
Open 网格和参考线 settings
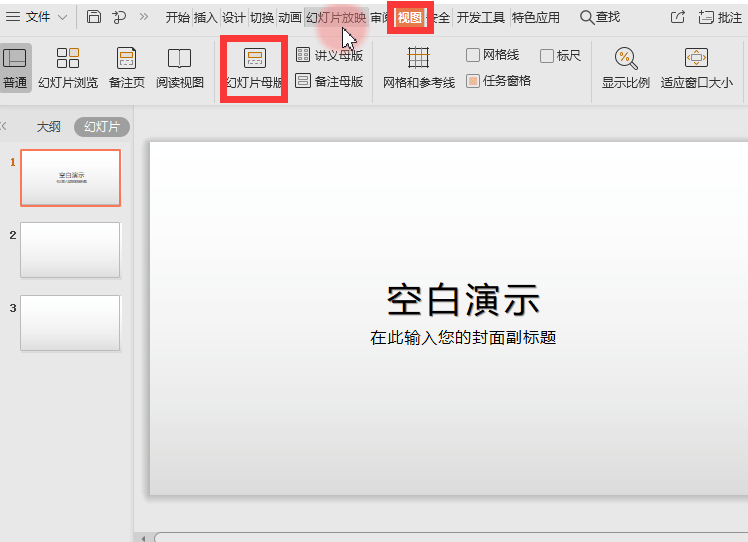pos(419,68)
